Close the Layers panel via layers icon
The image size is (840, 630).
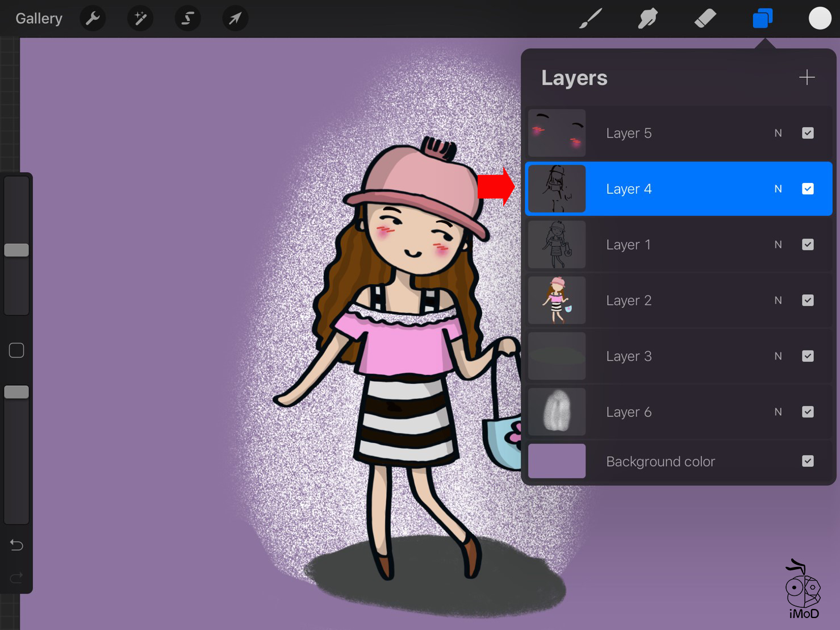point(762,19)
